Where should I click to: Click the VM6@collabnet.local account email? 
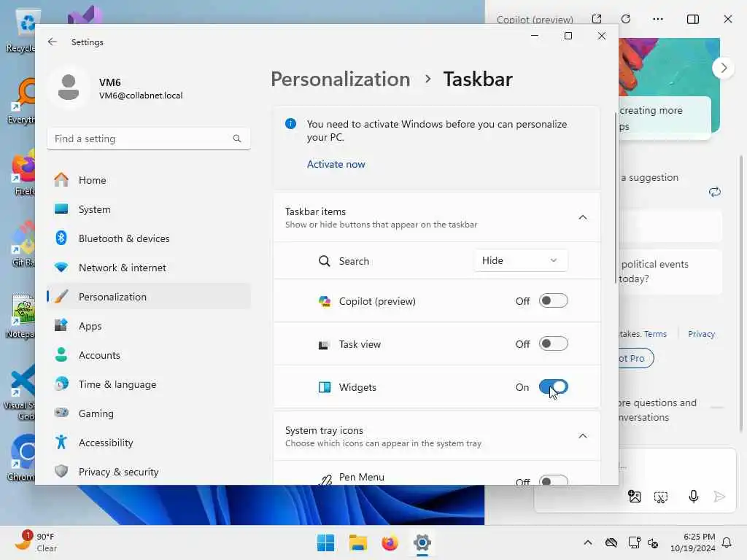pyautogui.click(x=141, y=96)
